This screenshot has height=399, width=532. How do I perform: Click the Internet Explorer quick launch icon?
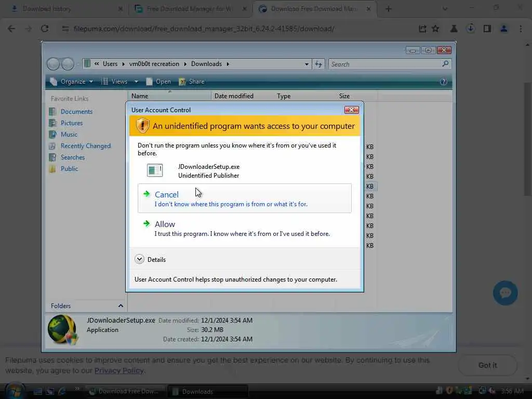[62, 392]
